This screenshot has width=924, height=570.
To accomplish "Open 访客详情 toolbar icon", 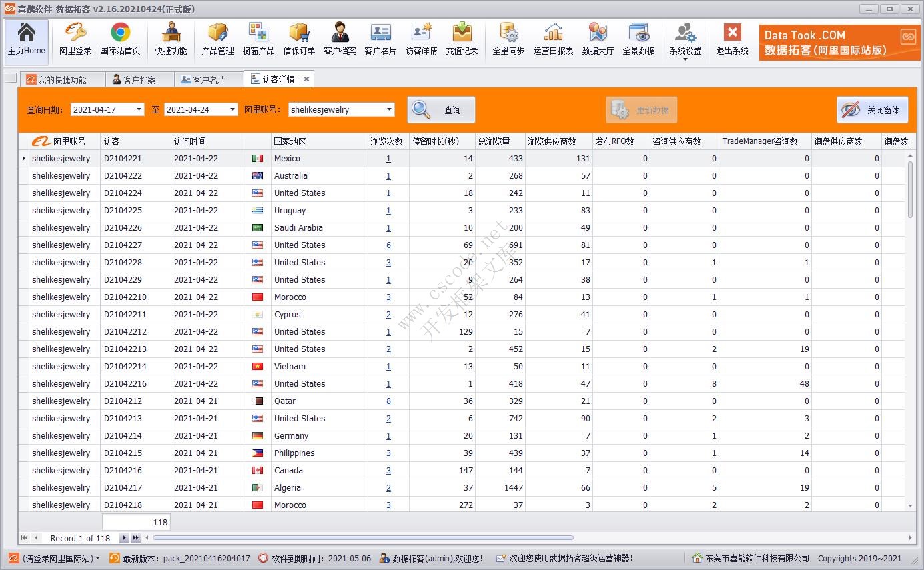I will tap(422, 39).
